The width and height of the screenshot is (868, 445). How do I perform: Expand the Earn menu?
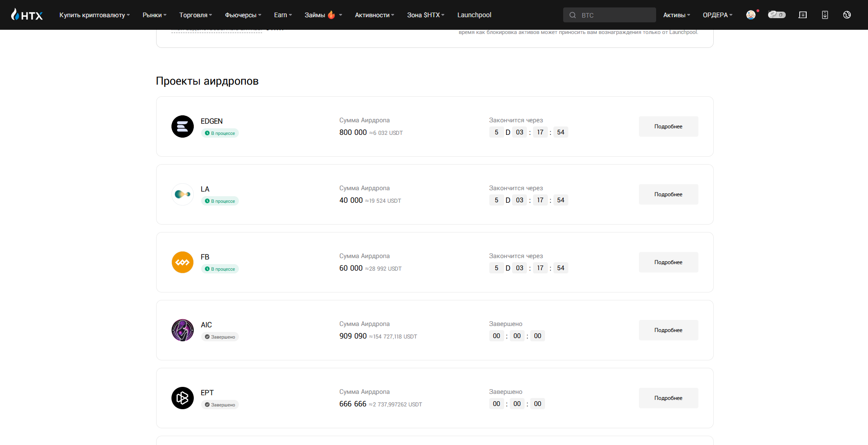point(283,15)
